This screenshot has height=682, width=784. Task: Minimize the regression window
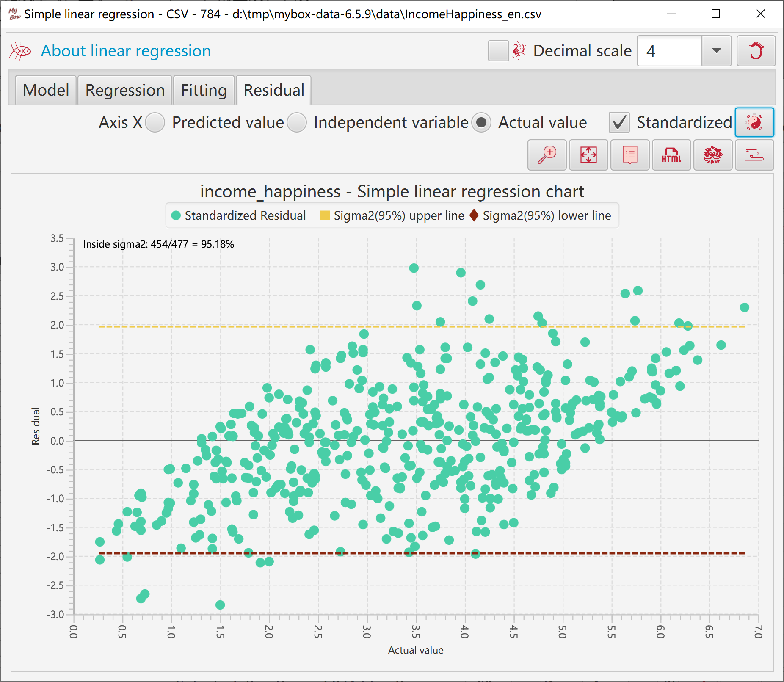coord(671,14)
